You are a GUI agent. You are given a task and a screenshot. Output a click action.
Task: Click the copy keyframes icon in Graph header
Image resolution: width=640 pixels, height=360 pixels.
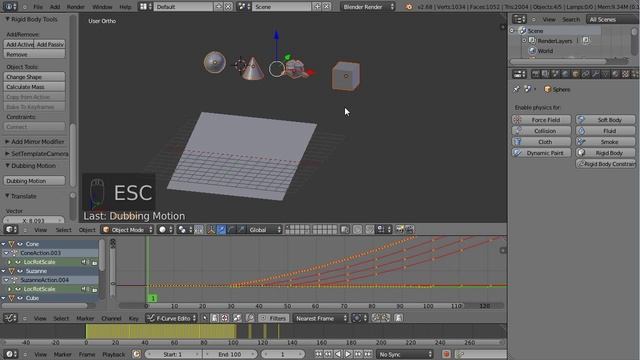(x=376, y=318)
